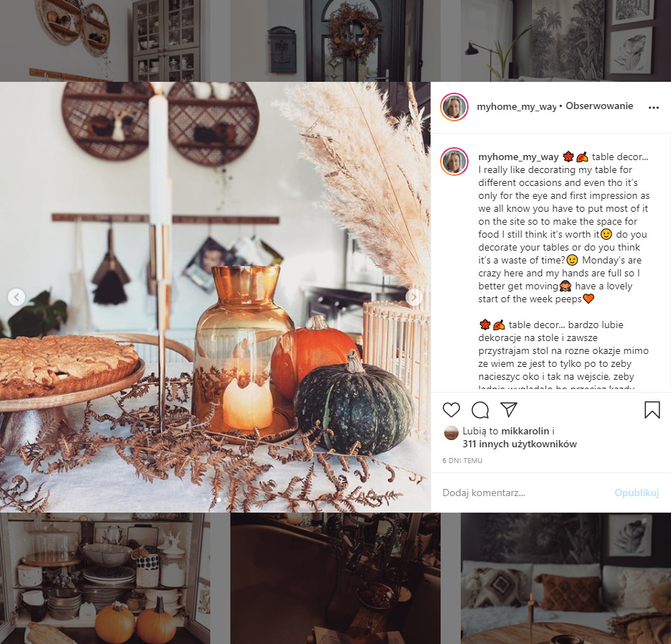Focus the Dodaj komentarz input field
Viewport: 671px width, 644px height.
point(525,493)
